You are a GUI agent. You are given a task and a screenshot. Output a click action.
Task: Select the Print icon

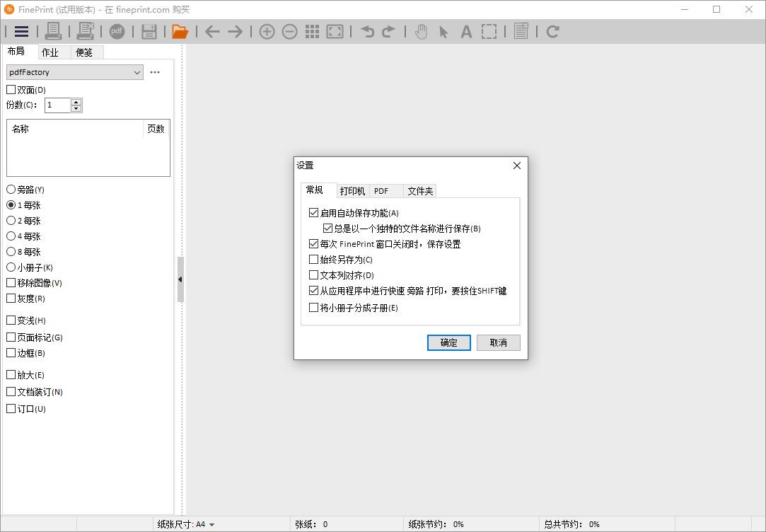click(54, 31)
